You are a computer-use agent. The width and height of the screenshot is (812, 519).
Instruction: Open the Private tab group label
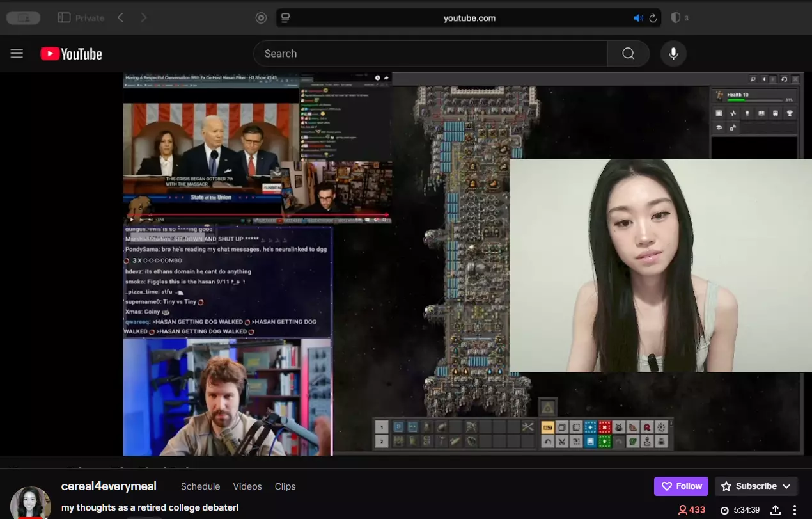pyautogui.click(x=90, y=18)
